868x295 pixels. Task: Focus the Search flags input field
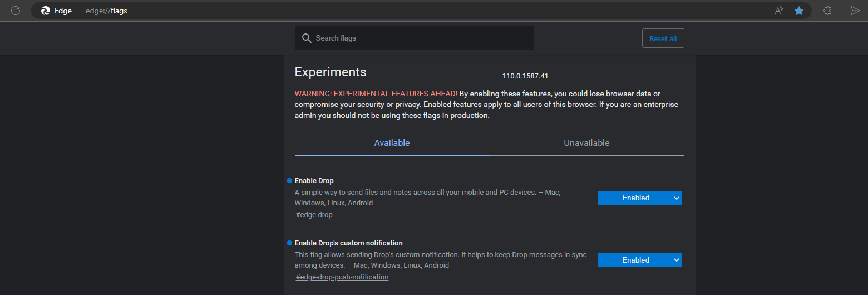[420, 38]
